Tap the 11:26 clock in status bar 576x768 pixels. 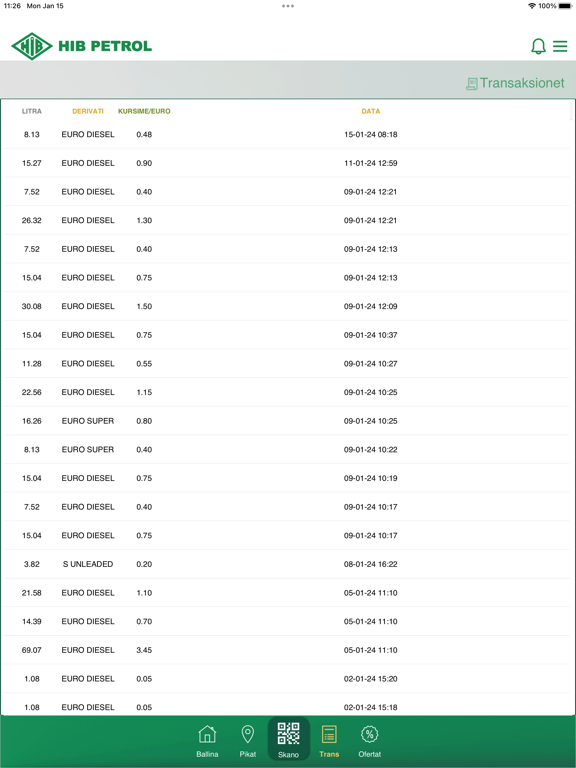point(12,6)
